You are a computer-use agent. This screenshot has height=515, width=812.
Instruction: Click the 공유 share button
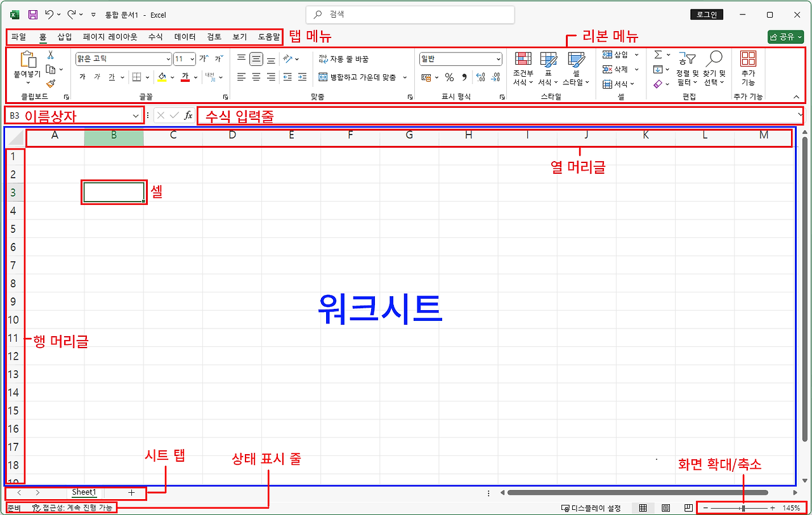coord(786,37)
